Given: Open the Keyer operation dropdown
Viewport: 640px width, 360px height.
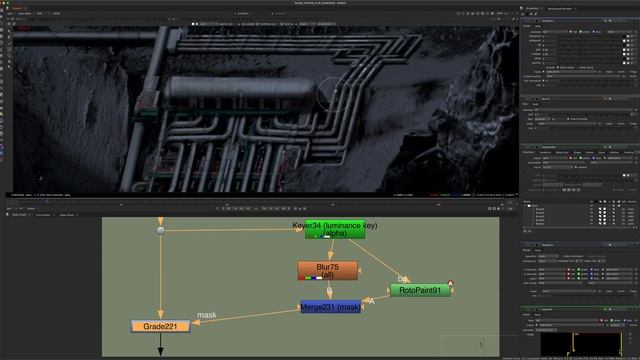Looking at the screenshot, I should pyautogui.click(x=547, y=330).
